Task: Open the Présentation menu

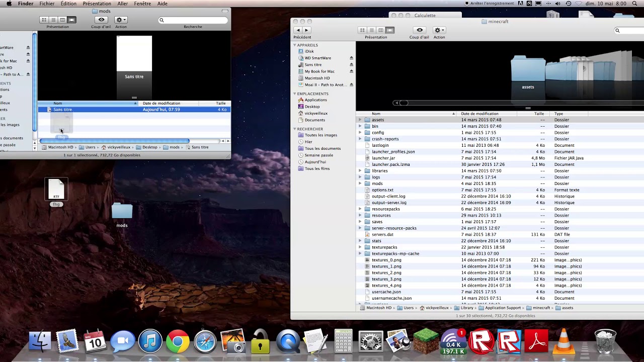Action: 97,4
